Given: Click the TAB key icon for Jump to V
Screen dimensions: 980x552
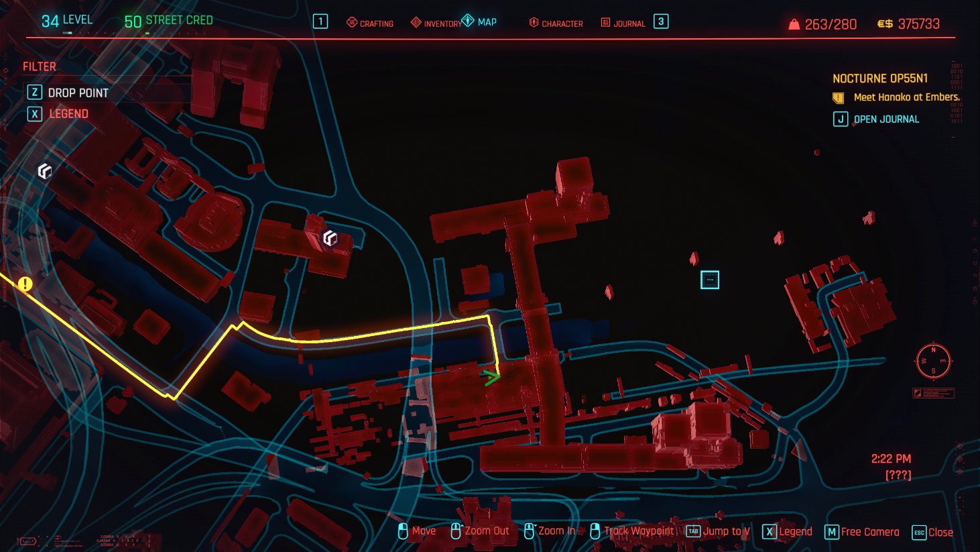Looking at the screenshot, I should [693, 532].
